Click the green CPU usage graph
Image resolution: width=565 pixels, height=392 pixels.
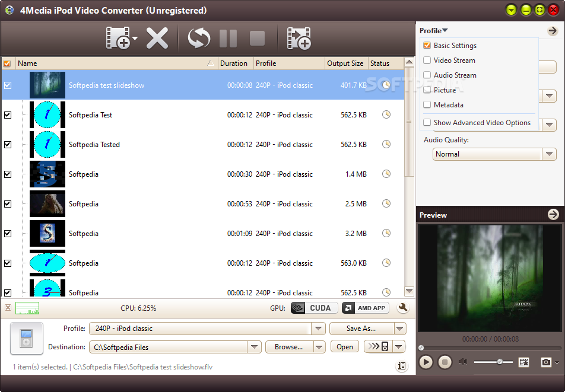27,308
